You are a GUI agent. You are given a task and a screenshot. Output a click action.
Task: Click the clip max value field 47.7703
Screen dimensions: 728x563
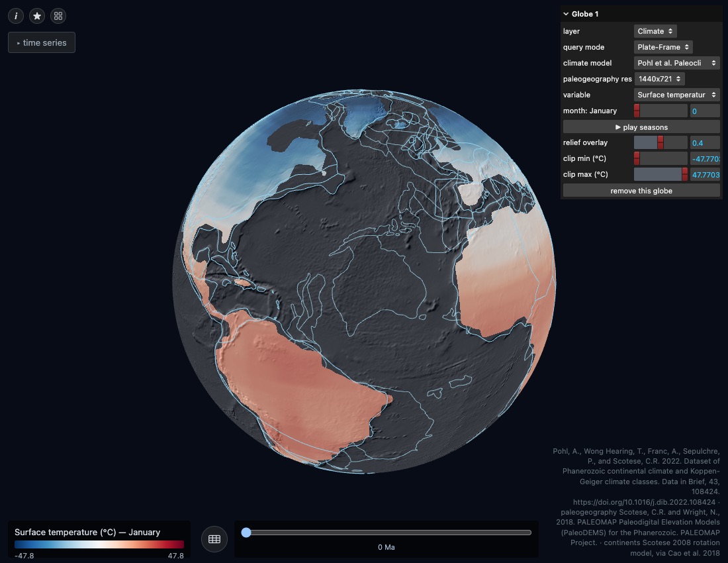[705, 175]
